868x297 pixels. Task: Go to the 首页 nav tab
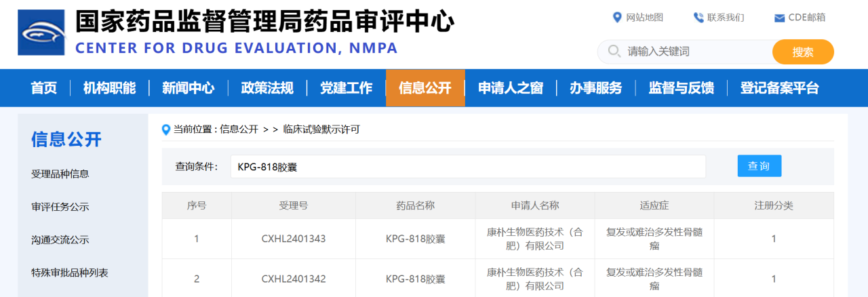(x=44, y=87)
